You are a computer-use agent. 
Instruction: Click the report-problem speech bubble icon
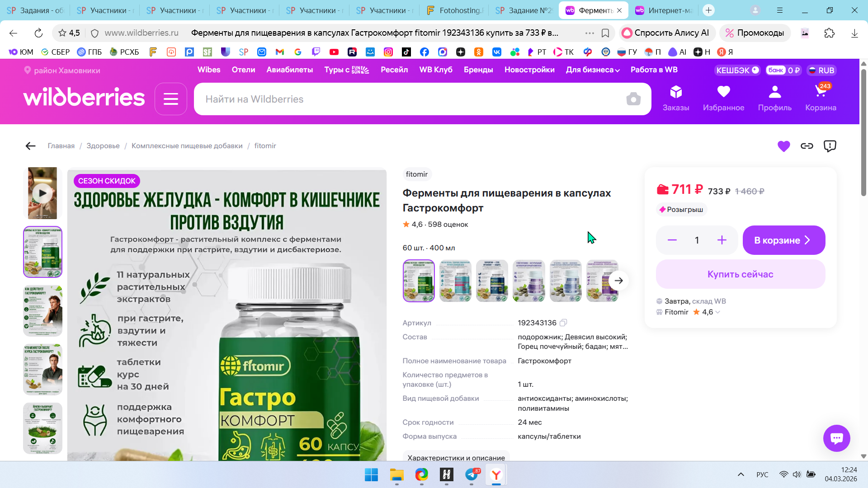[x=830, y=146]
